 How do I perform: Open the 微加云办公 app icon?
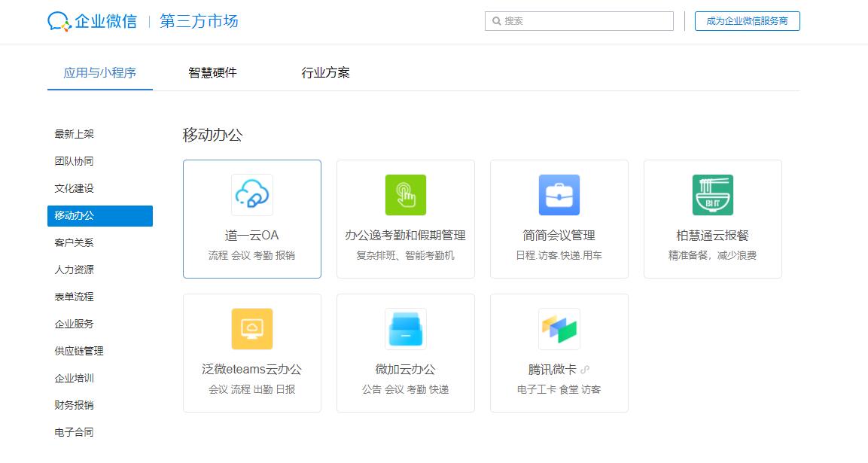point(406,328)
